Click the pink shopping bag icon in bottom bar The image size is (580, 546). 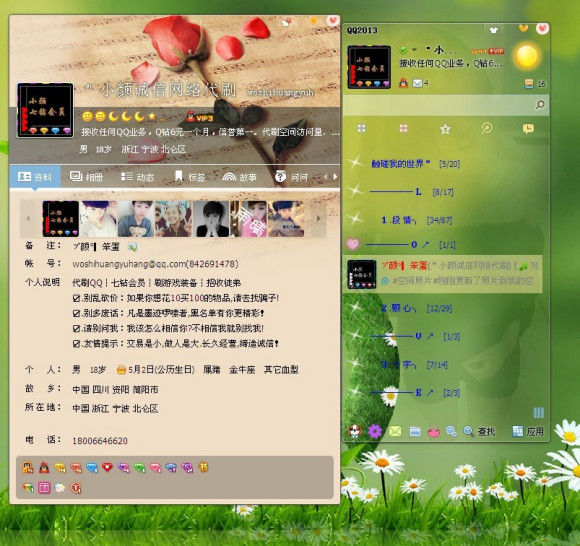(x=434, y=432)
